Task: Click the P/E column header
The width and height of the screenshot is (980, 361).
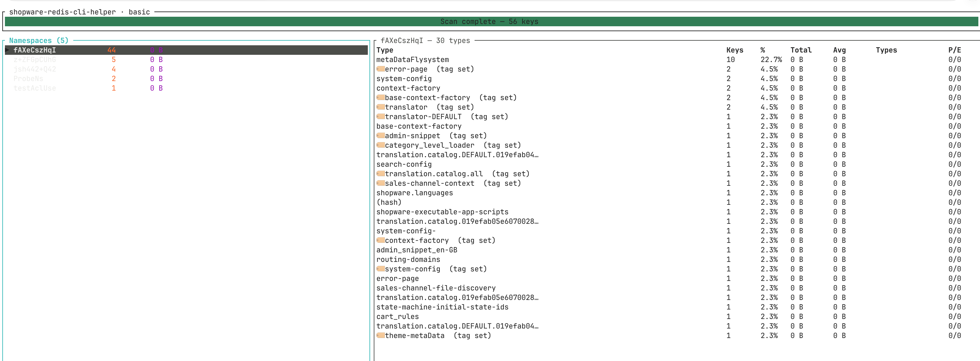Action: pos(954,50)
